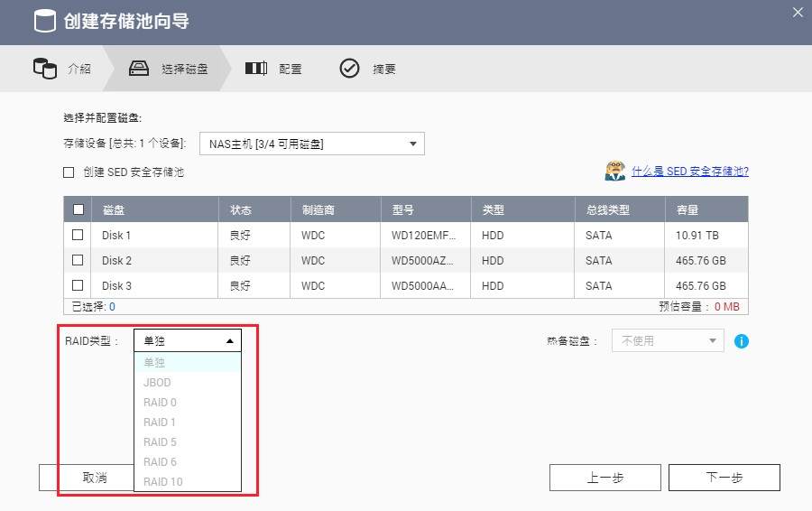Go to the 配置 wizard step label
This screenshot has width=812, height=511.
290,69
